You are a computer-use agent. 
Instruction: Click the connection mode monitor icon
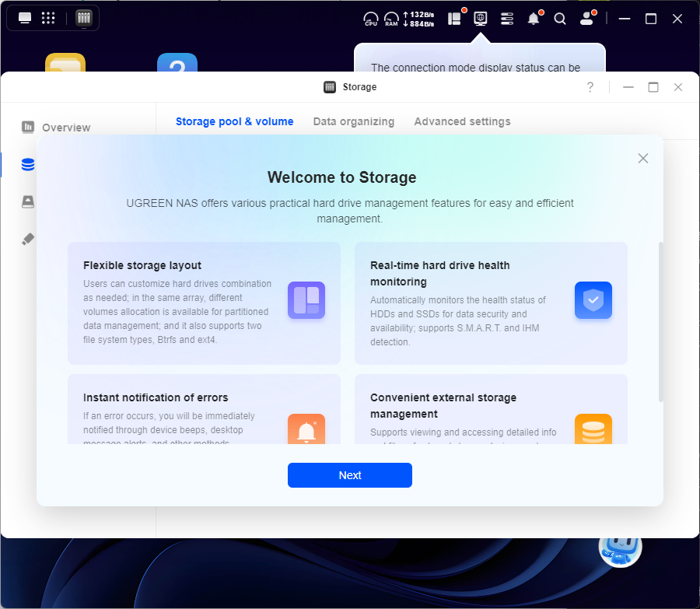click(x=481, y=18)
